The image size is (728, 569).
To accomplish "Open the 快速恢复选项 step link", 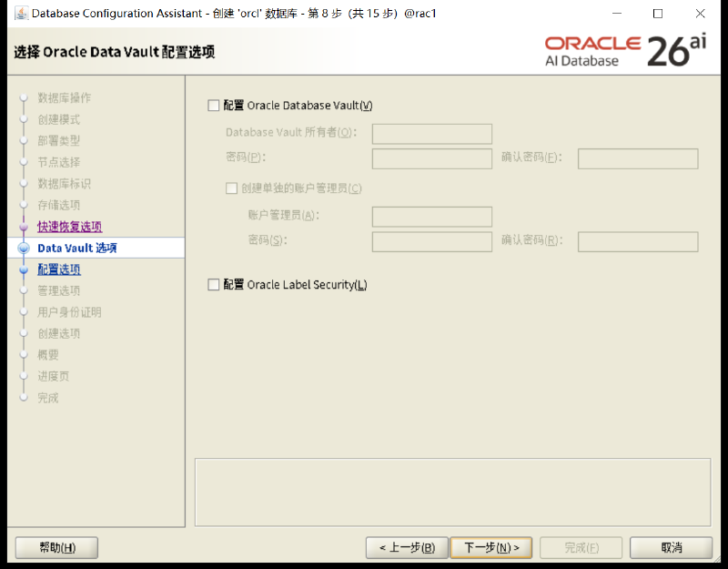I will (70, 227).
